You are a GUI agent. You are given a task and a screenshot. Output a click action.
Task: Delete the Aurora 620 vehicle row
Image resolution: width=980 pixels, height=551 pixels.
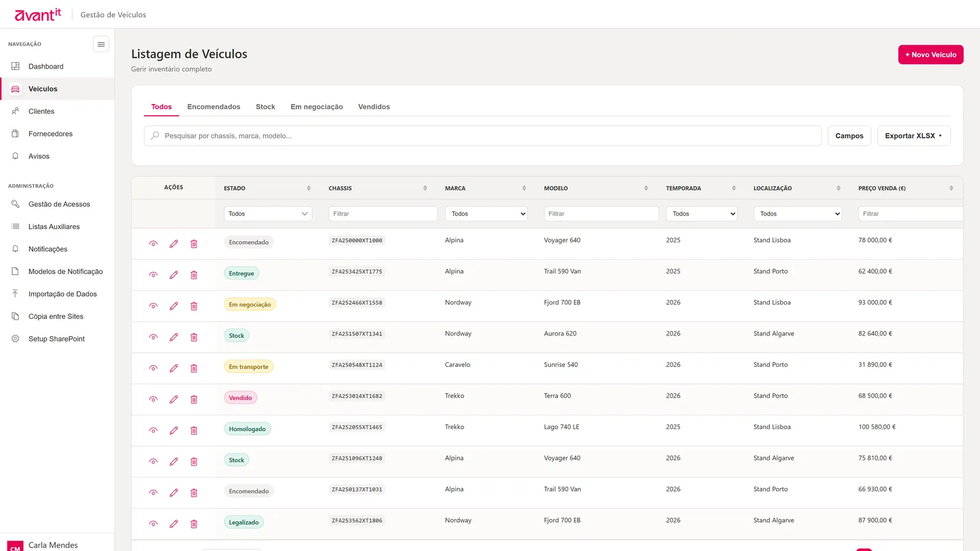(x=194, y=337)
